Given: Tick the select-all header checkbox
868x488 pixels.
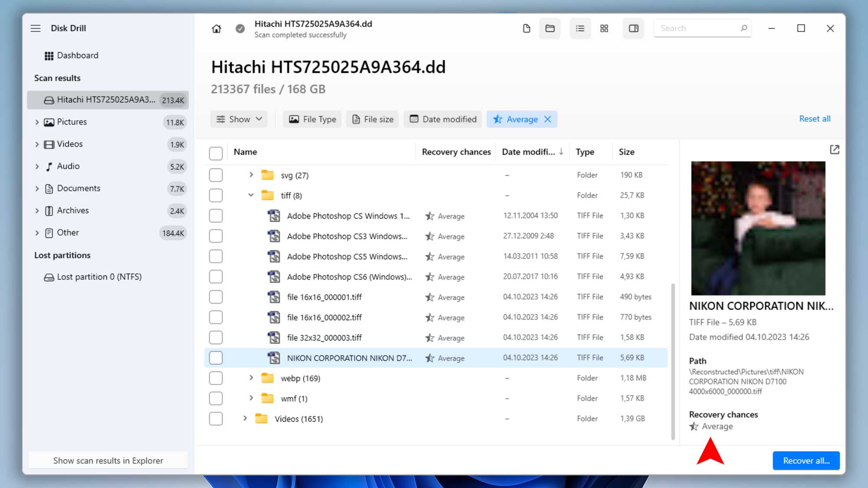Looking at the screenshot, I should [216, 153].
